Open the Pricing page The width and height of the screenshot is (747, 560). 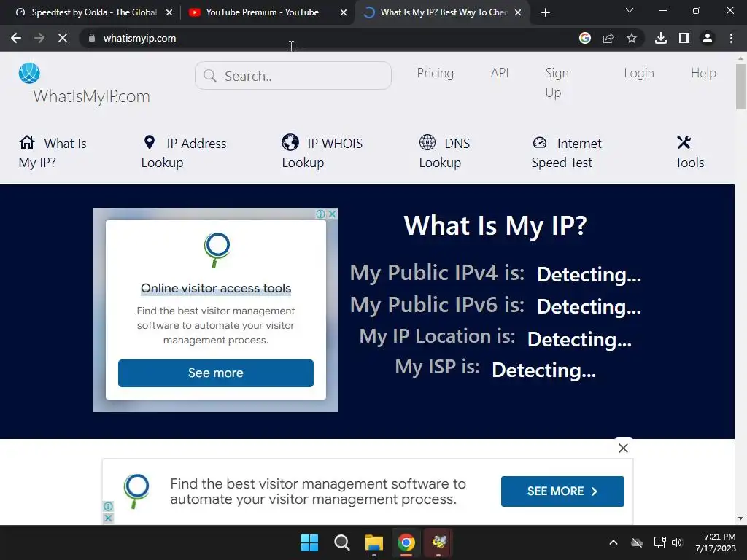436,73
